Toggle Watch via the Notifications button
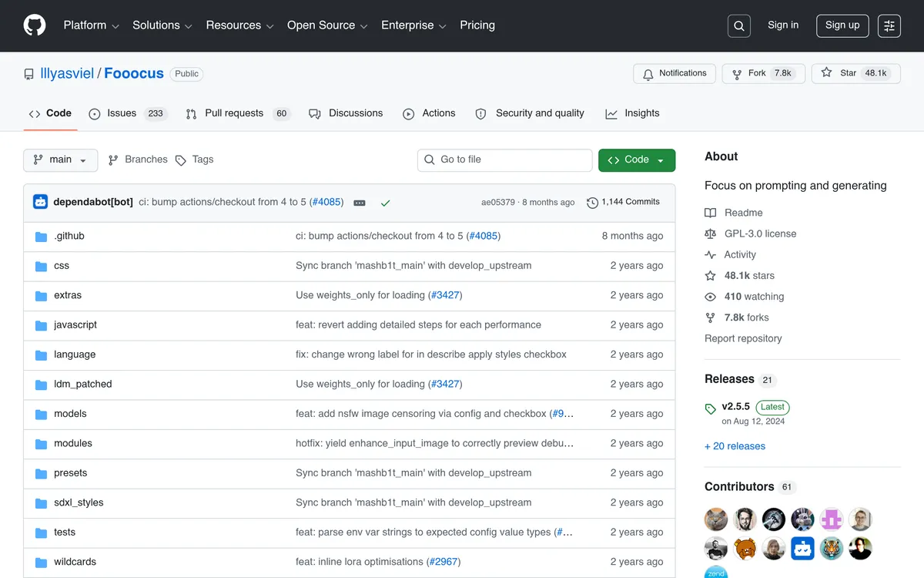 click(674, 73)
